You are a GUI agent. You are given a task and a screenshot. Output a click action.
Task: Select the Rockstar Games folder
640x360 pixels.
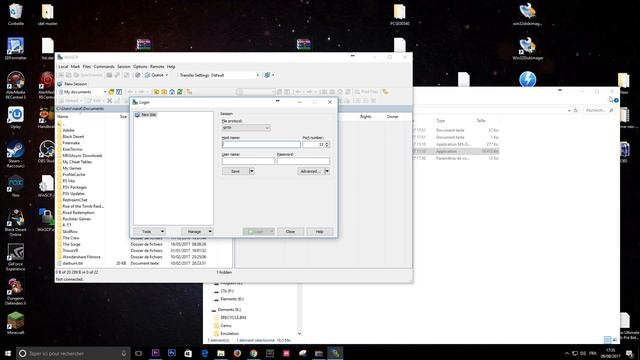click(x=77, y=219)
